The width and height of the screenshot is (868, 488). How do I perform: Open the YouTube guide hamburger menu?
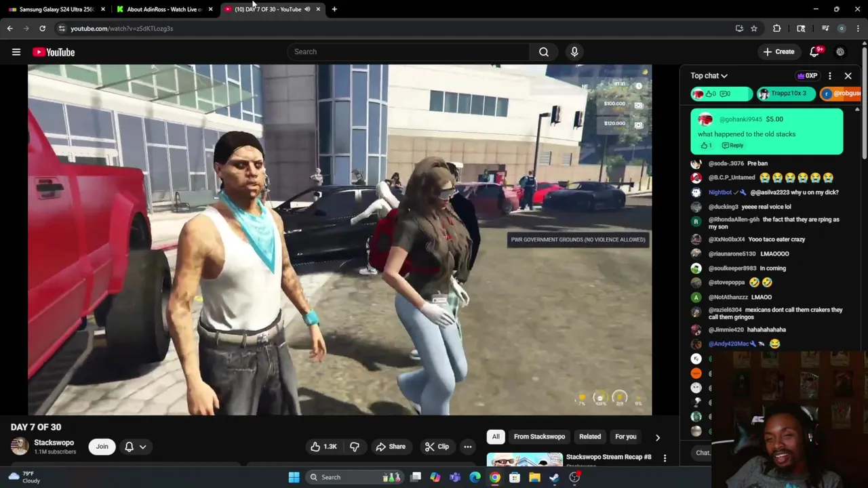pos(16,52)
